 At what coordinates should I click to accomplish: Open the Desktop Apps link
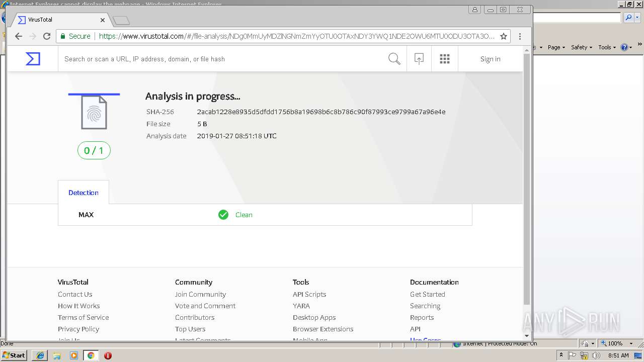314,317
